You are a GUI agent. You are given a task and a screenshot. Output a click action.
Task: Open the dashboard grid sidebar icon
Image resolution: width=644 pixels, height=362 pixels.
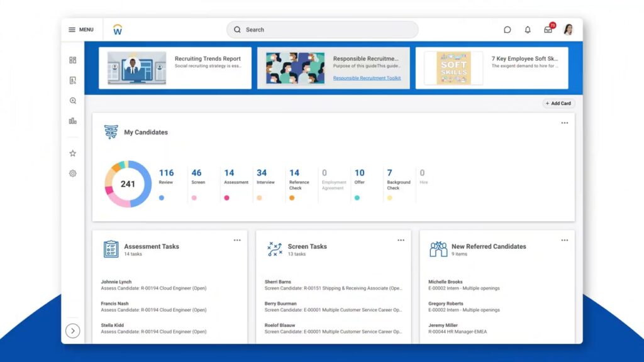coord(73,60)
